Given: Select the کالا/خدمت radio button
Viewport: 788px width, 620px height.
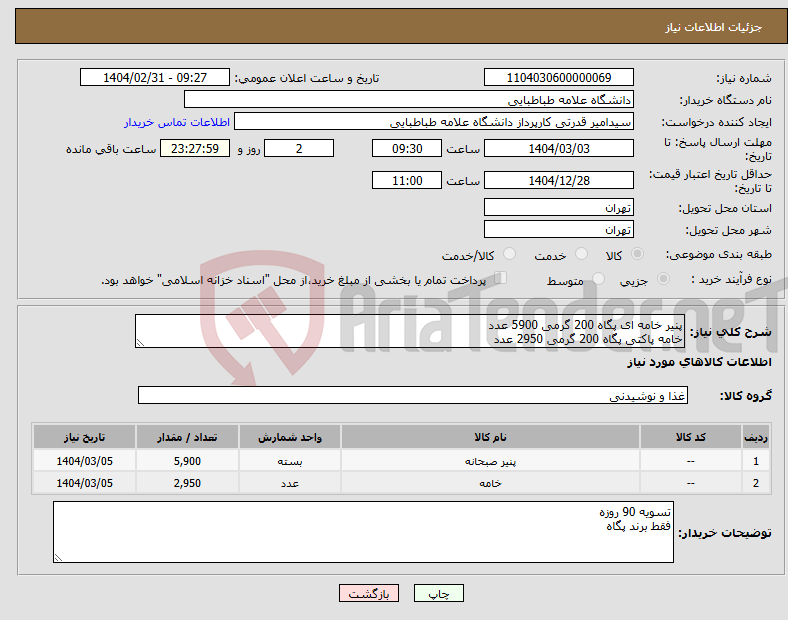Looking at the screenshot, I should (510, 254).
